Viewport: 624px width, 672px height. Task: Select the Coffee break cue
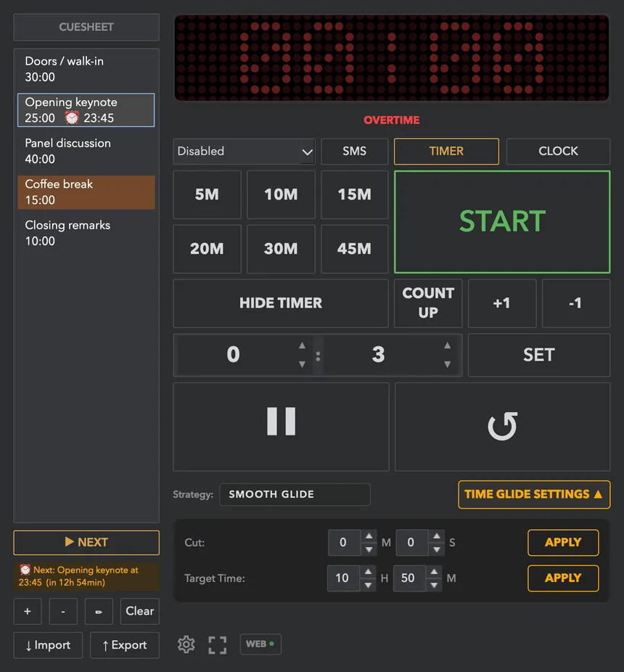(x=86, y=192)
